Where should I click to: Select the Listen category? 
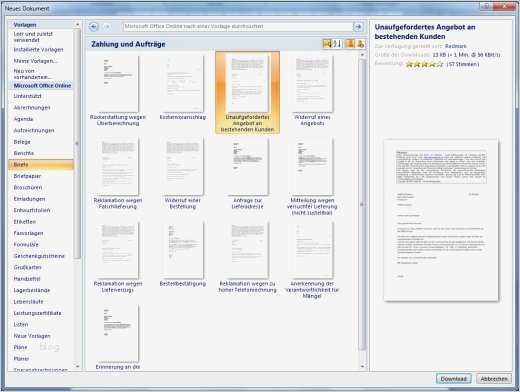click(21, 324)
